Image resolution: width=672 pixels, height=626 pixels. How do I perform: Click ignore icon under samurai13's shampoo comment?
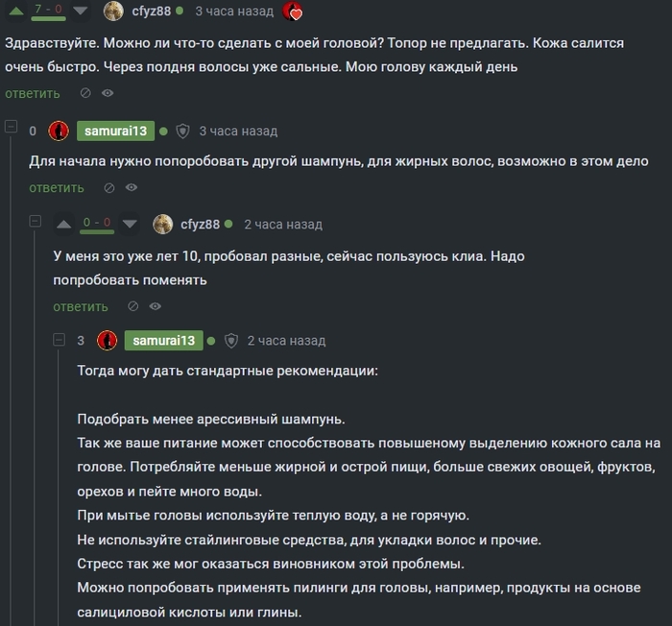[x=109, y=187]
